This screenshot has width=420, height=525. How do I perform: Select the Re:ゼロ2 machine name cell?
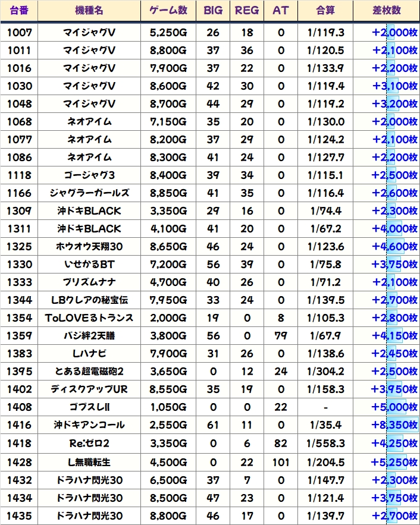pyautogui.click(x=89, y=443)
